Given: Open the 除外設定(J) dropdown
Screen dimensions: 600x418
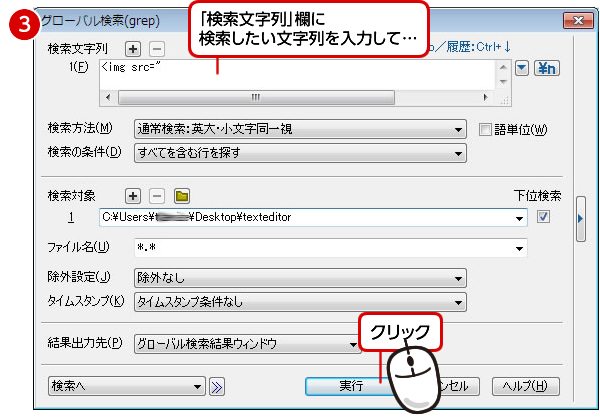Looking at the screenshot, I should [300, 278].
